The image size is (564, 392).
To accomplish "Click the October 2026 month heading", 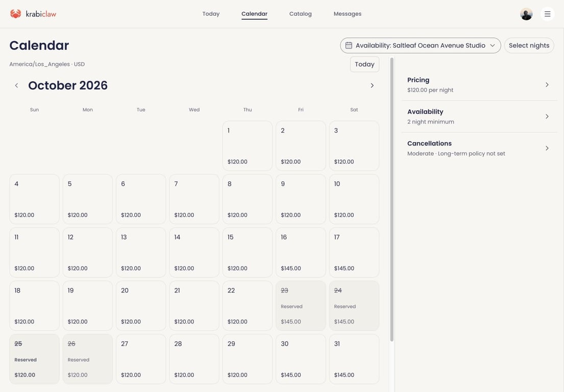I will [x=68, y=86].
